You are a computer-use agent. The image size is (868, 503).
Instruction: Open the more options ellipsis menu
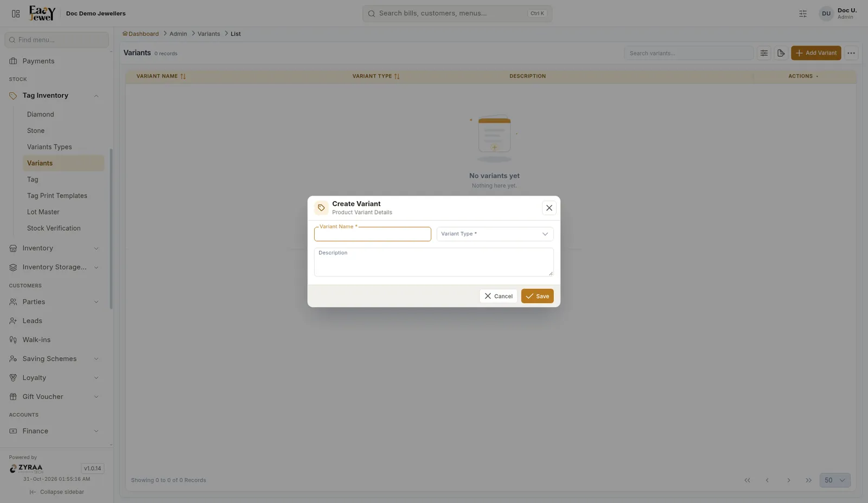pyautogui.click(x=851, y=53)
